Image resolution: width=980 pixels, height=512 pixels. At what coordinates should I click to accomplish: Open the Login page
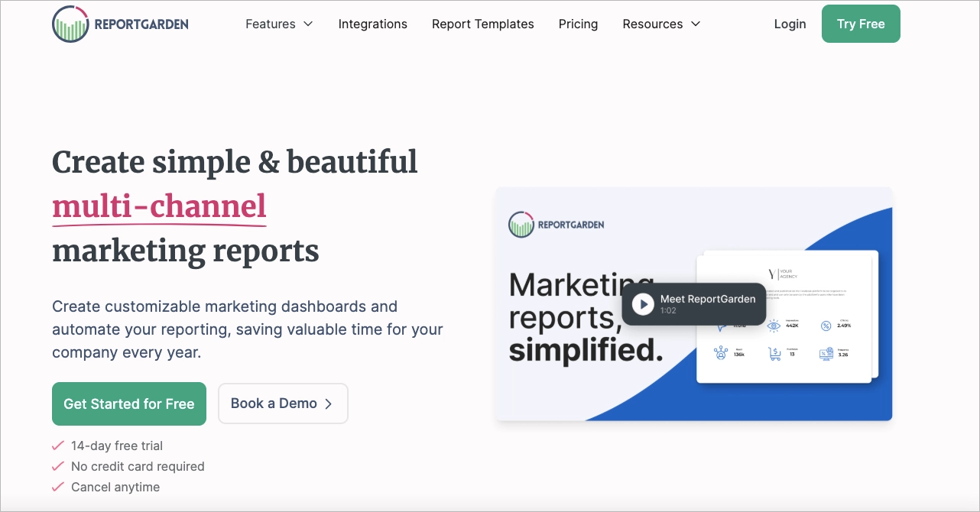point(790,24)
